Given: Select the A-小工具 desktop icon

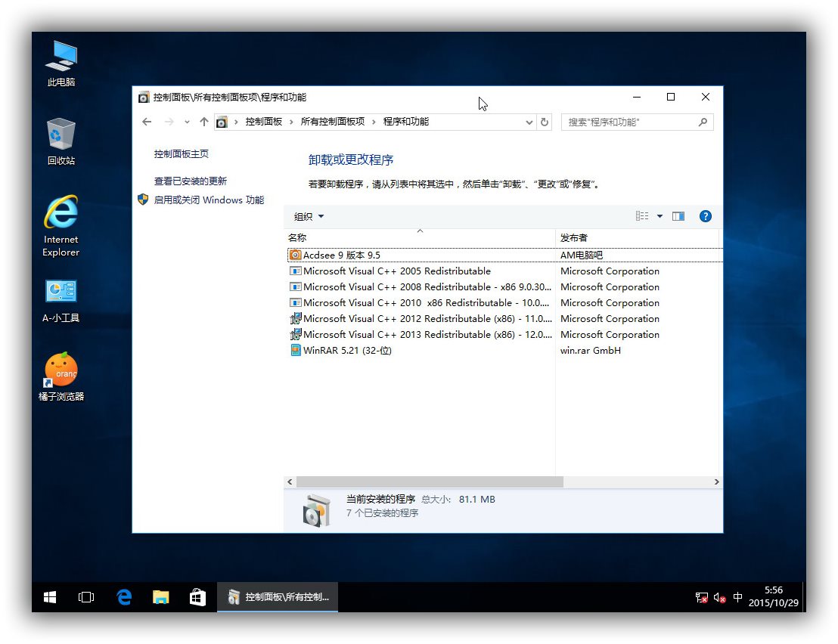Looking at the screenshot, I should (61, 301).
